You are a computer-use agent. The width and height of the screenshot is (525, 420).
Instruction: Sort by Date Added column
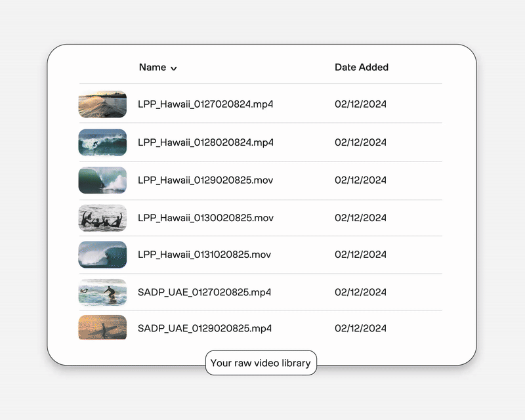(x=361, y=67)
